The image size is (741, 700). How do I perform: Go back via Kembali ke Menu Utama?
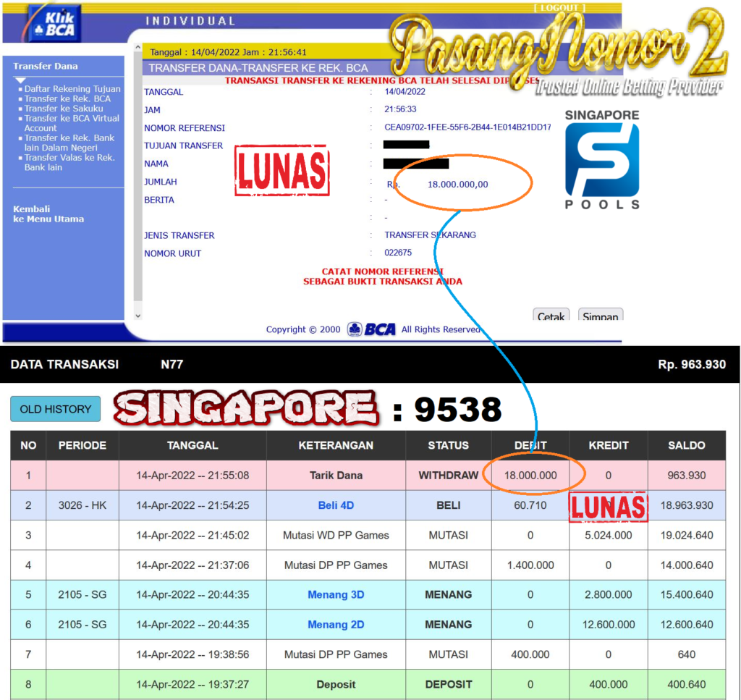[x=48, y=214]
